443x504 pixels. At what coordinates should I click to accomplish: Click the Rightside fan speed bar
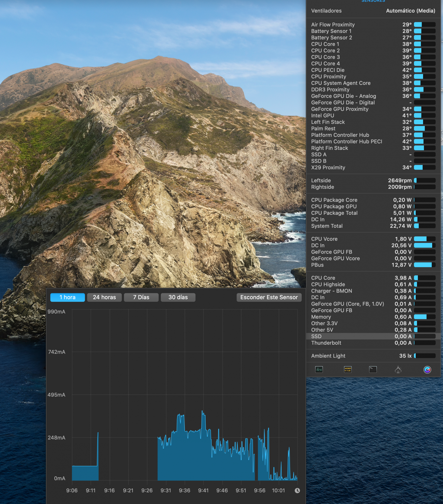tap(425, 187)
